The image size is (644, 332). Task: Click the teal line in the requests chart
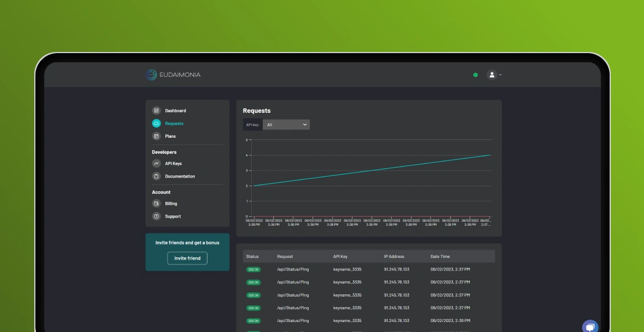pos(372,170)
